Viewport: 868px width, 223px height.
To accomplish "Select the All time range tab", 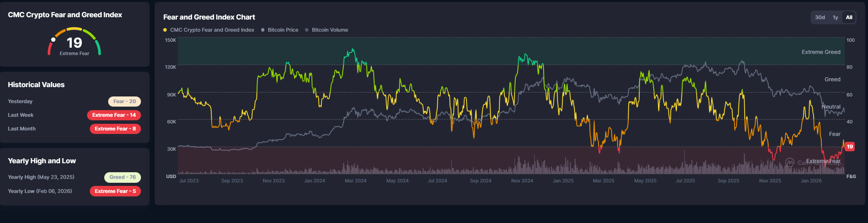I will click(x=849, y=18).
